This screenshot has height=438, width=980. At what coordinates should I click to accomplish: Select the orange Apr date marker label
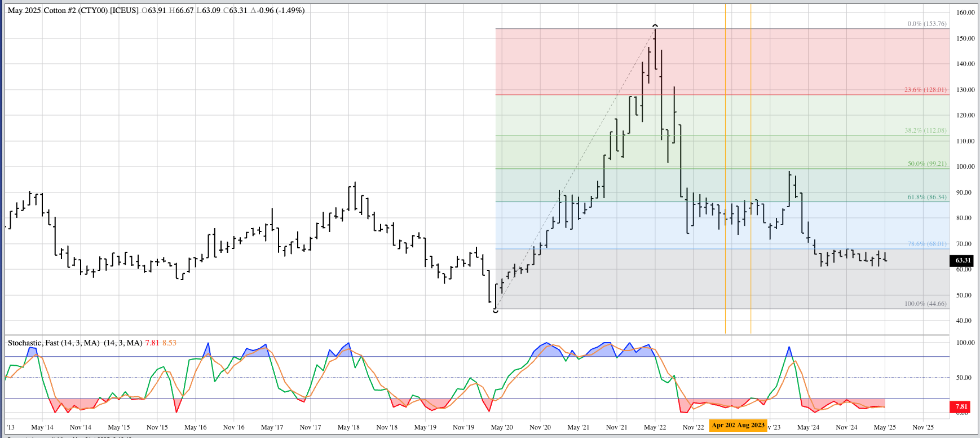click(723, 425)
